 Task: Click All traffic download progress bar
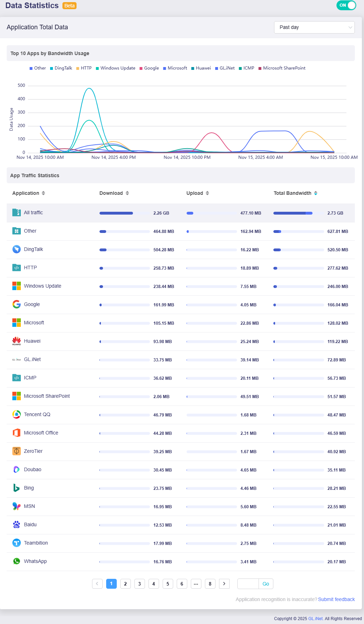pos(125,213)
